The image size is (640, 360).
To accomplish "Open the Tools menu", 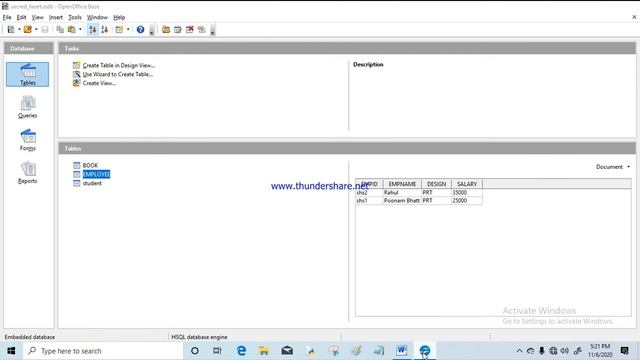I will coord(75,17).
